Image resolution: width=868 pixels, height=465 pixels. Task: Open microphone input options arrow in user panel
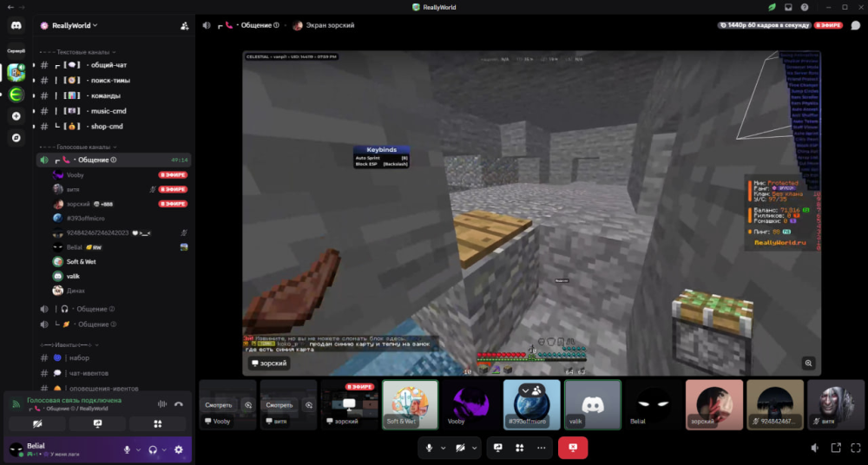[x=138, y=450]
